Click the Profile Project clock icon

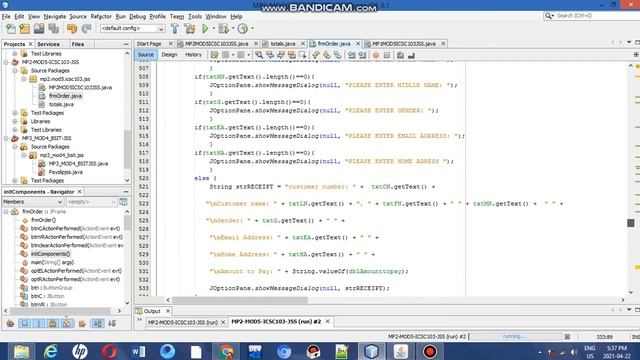click(x=243, y=29)
